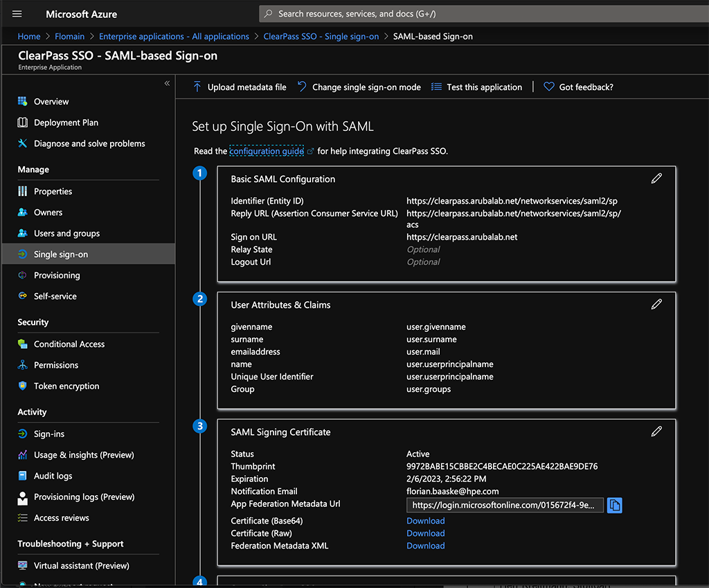Click the App Federation Metadata Url field
The width and height of the screenshot is (709, 588).
[x=505, y=505]
